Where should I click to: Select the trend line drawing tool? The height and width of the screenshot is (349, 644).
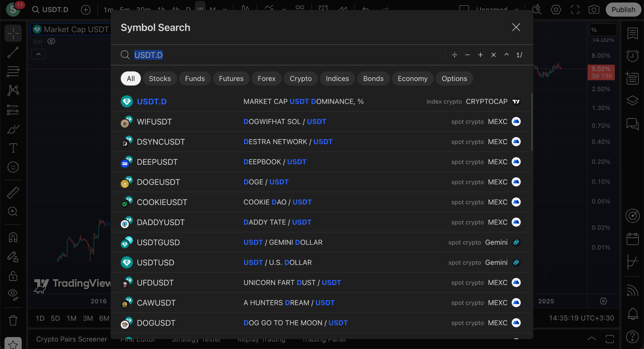click(x=13, y=53)
